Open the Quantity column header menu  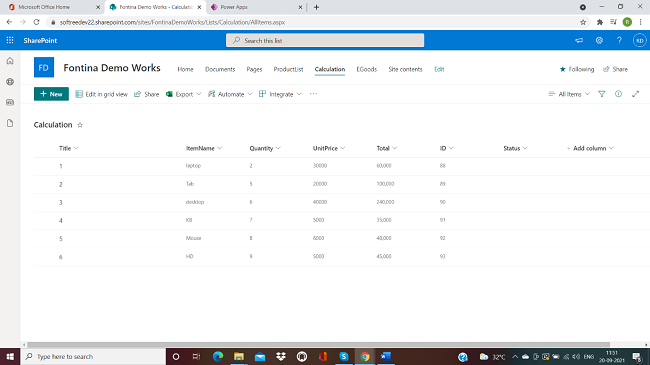coord(265,148)
